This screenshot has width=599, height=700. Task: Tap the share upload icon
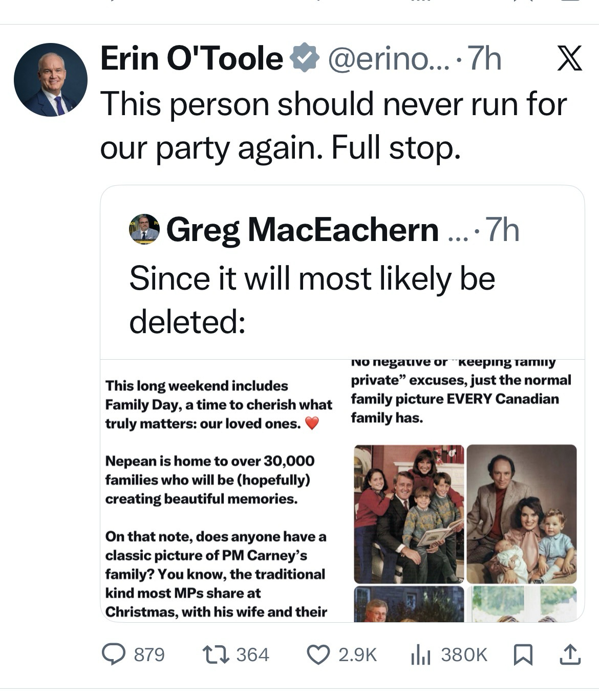coord(570,654)
